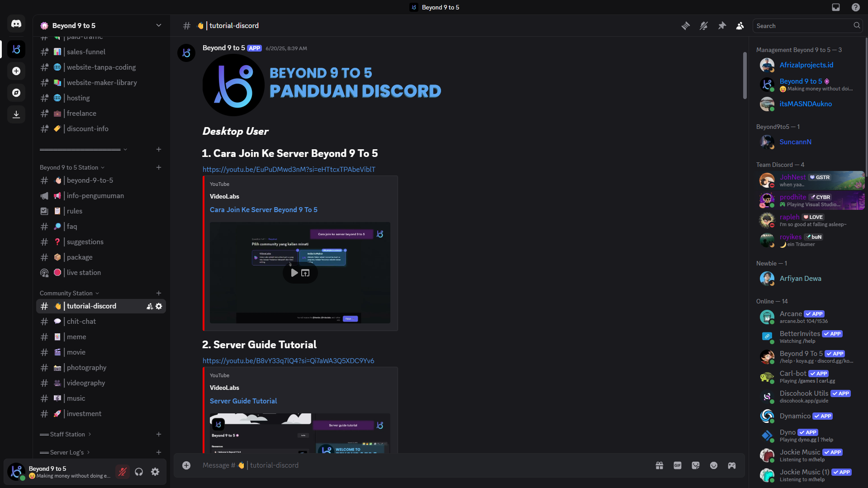Open the Inbox icon in title bar

[x=836, y=7]
